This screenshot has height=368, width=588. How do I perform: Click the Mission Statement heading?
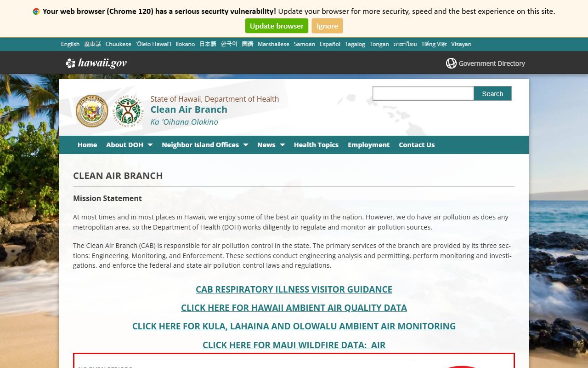coord(107,198)
